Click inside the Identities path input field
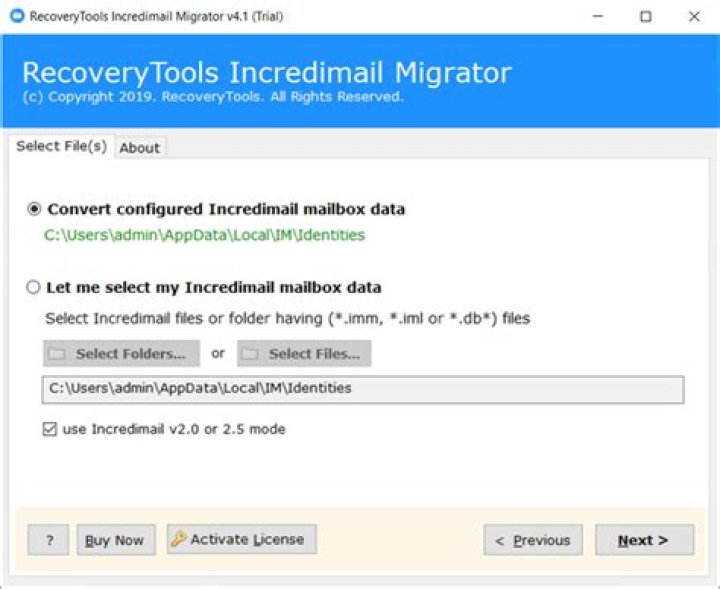Viewport: 720px width, 589px height. click(x=363, y=389)
